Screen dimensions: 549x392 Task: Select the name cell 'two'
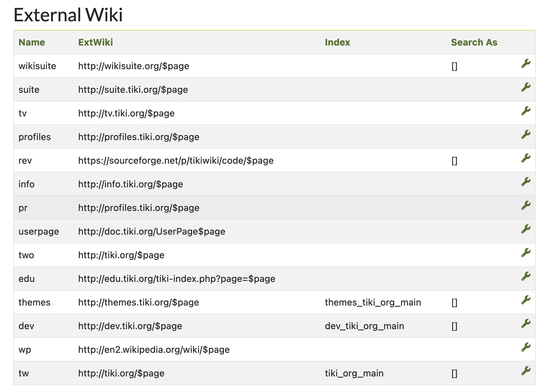click(26, 255)
